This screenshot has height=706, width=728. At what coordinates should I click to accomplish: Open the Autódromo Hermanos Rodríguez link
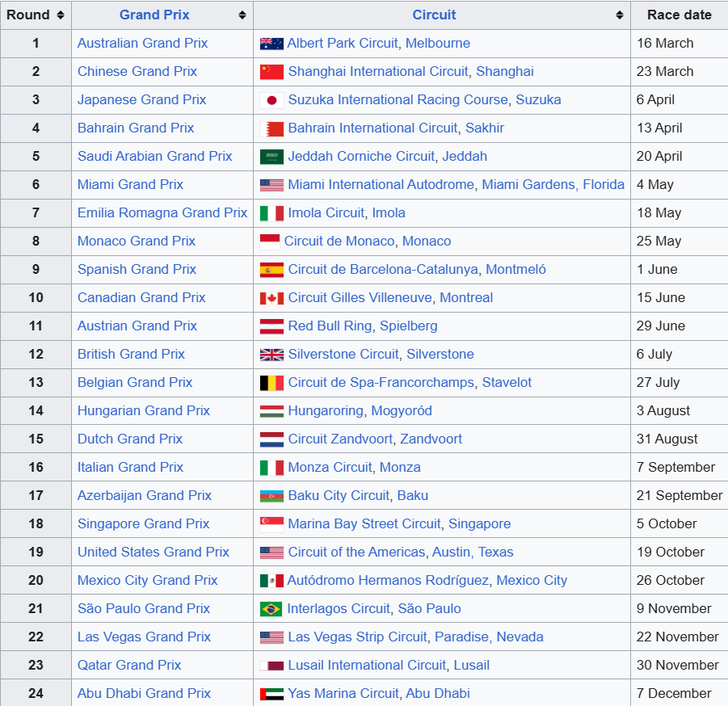point(388,581)
